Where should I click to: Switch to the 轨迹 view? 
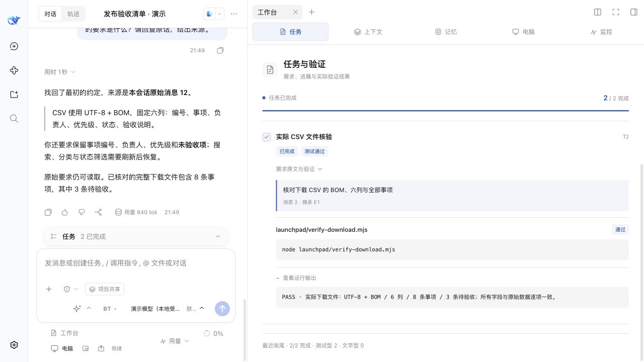[x=73, y=14]
